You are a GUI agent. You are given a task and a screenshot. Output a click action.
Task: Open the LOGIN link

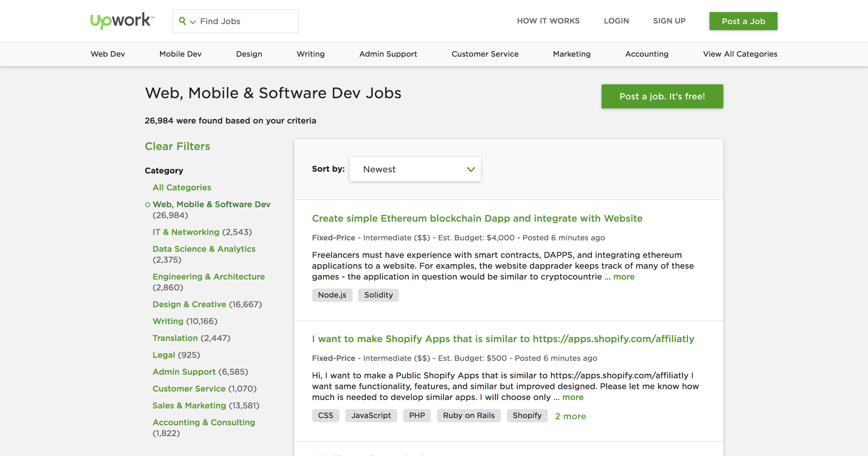pyautogui.click(x=616, y=21)
